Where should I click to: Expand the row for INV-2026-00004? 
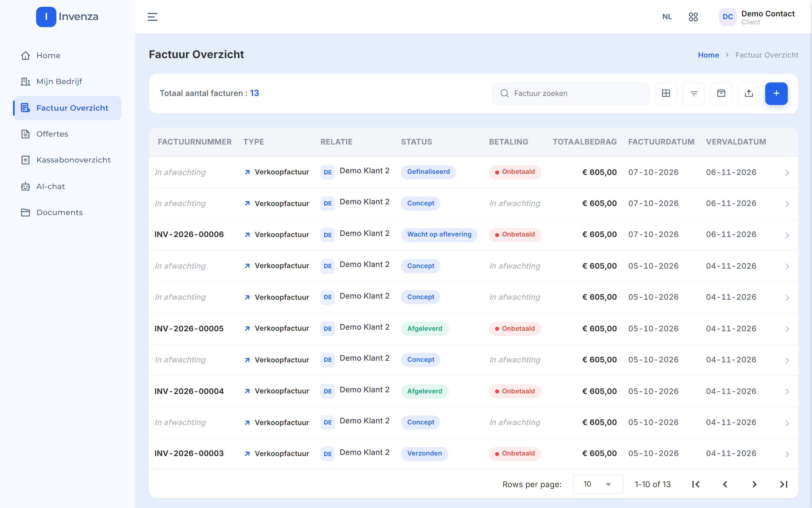[787, 392]
